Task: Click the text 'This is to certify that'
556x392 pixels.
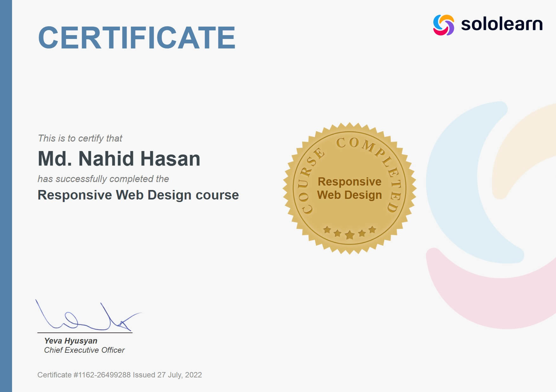Action: [x=80, y=138]
